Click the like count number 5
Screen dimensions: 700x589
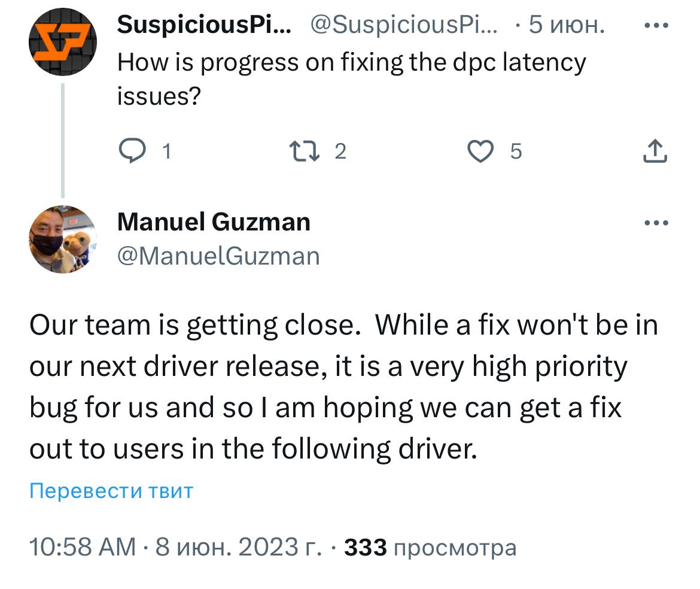coord(516,152)
